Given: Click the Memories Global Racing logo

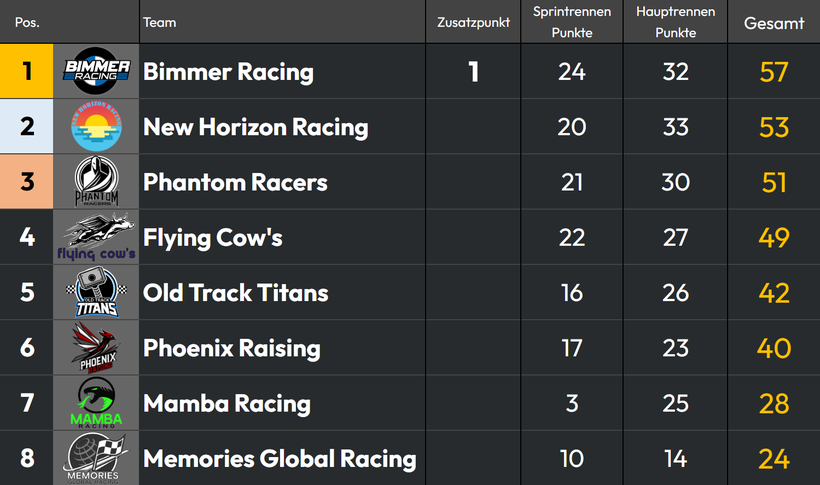Looking at the screenshot, I should point(96,458).
